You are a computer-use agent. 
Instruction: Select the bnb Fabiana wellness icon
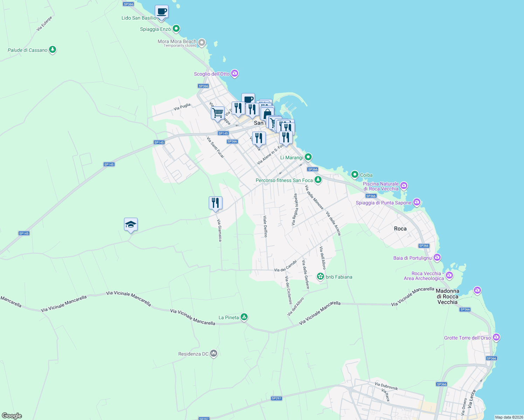pyautogui.click(x=320, y=276)
